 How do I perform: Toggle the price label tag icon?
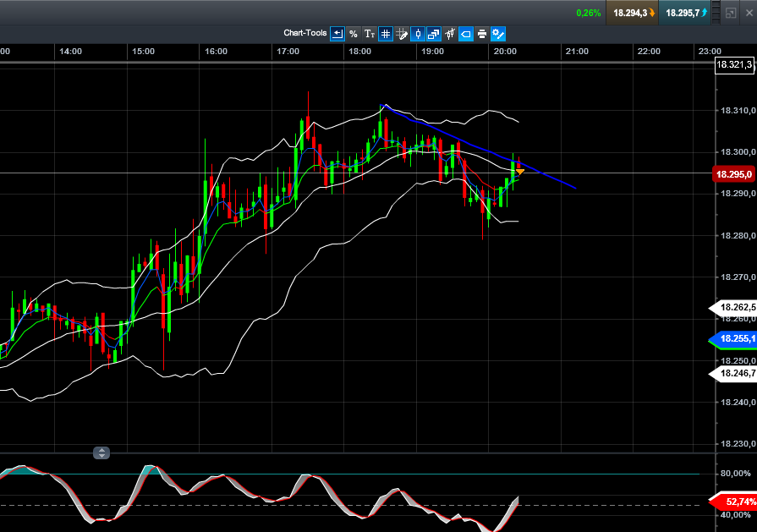[465, 34]
